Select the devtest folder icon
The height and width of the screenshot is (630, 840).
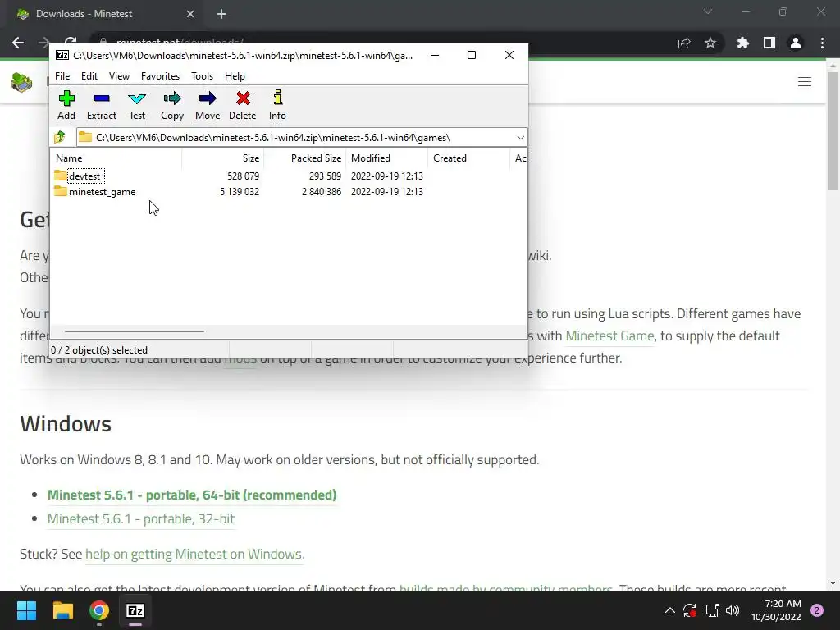pyautogui.click(x=60, y=176)
